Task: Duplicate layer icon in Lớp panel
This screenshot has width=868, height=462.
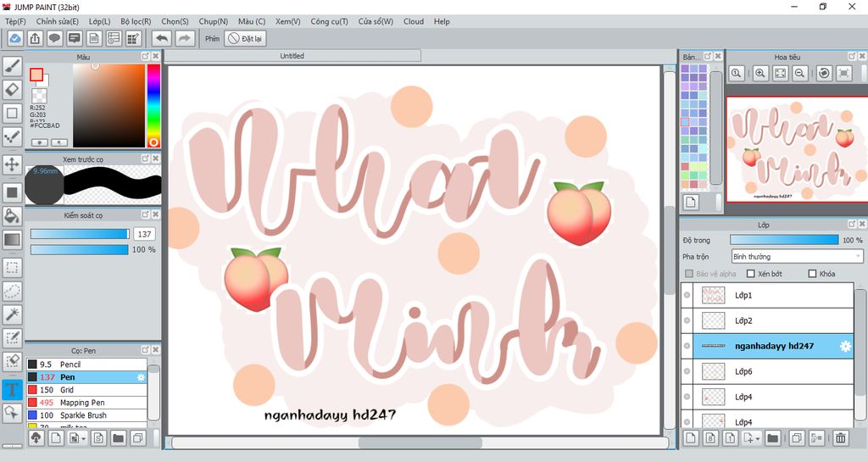Action: (797, 438)
